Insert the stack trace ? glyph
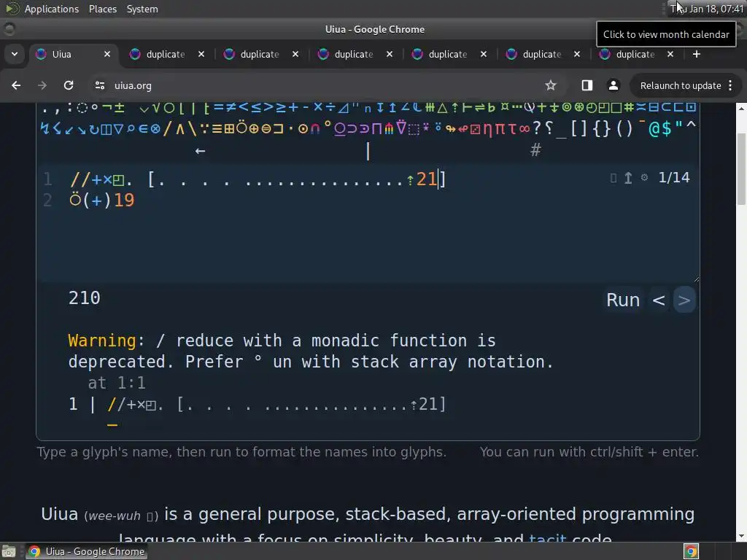747x560 pixels. tap(537, 128)
